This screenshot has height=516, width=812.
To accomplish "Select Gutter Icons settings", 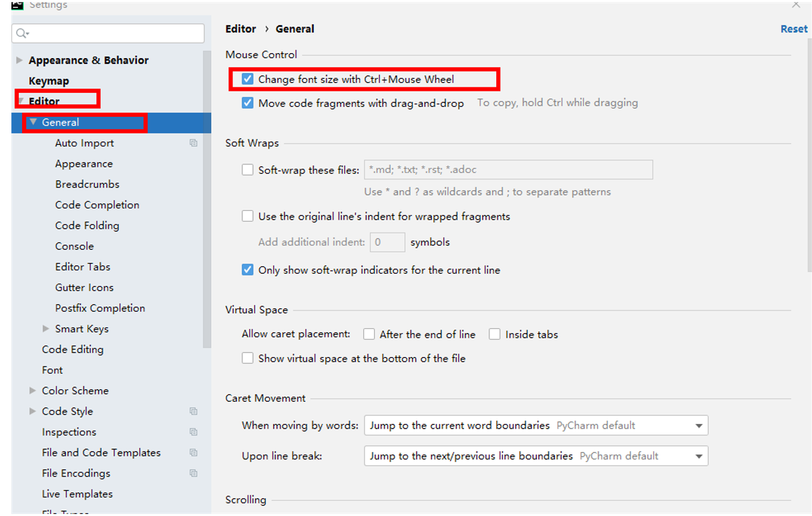I will (84, 288).
